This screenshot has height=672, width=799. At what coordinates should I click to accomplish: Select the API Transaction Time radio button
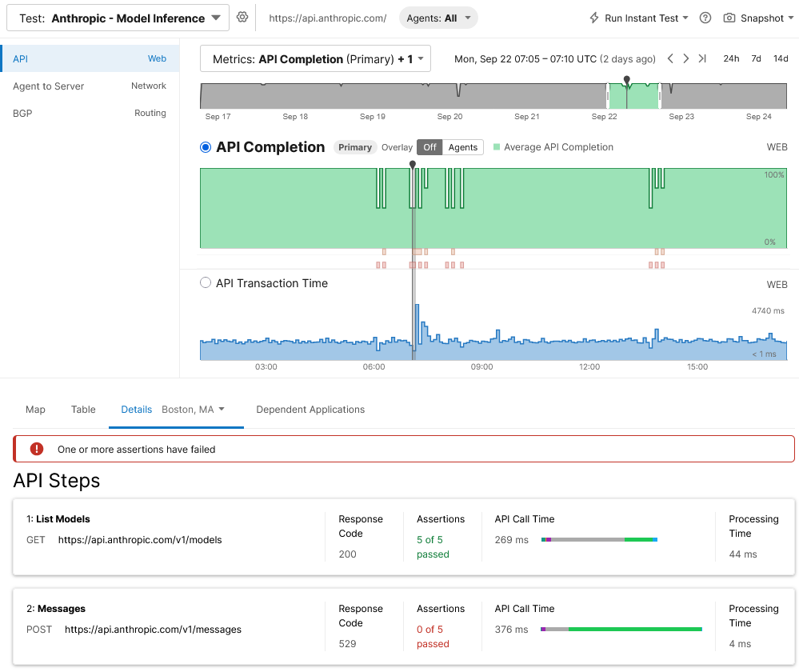click(206, 283)
